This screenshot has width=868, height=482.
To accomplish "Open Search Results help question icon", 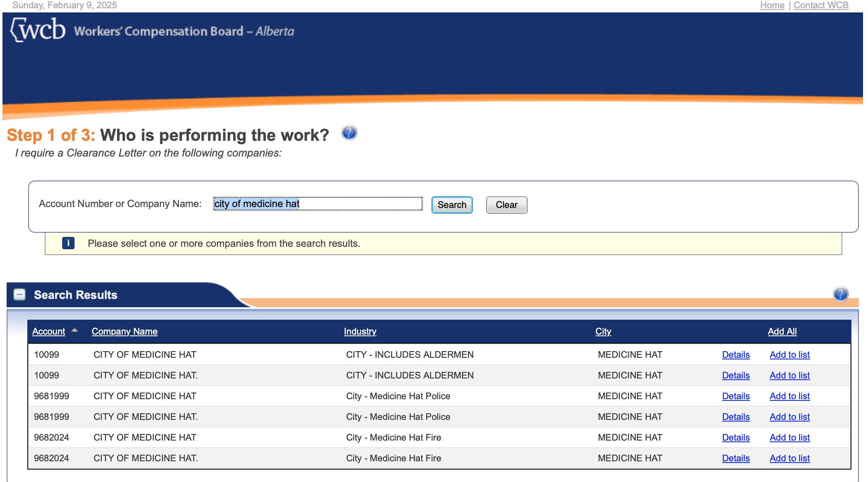I will 840,294.
